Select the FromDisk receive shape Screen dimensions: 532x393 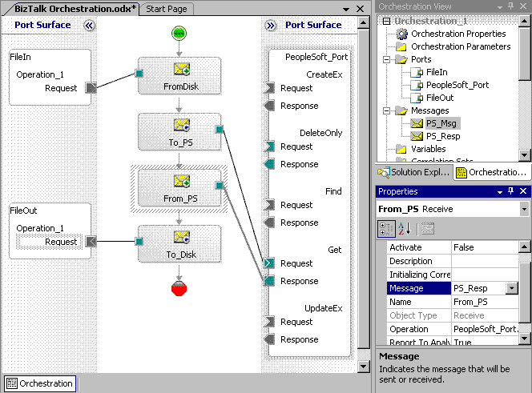(179, 76)
